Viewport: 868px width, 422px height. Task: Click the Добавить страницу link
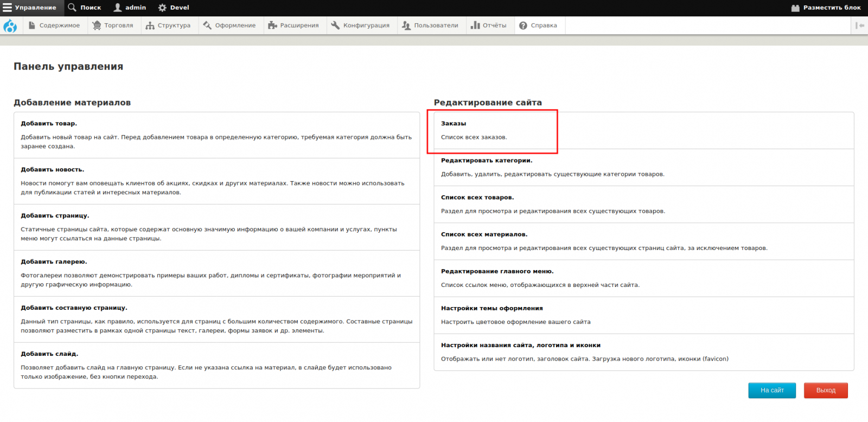(x=55, y=216)
